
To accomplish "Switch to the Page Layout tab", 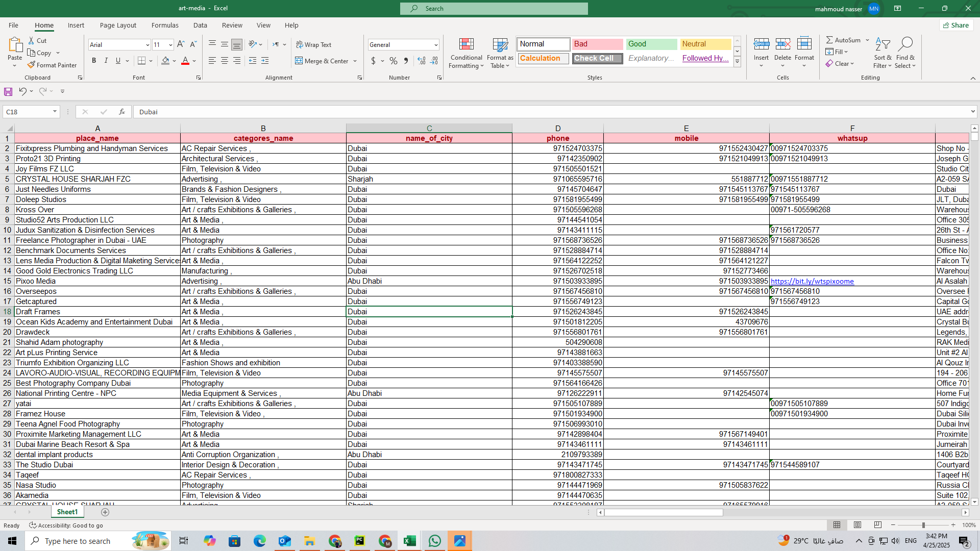I will click(118, 25).
